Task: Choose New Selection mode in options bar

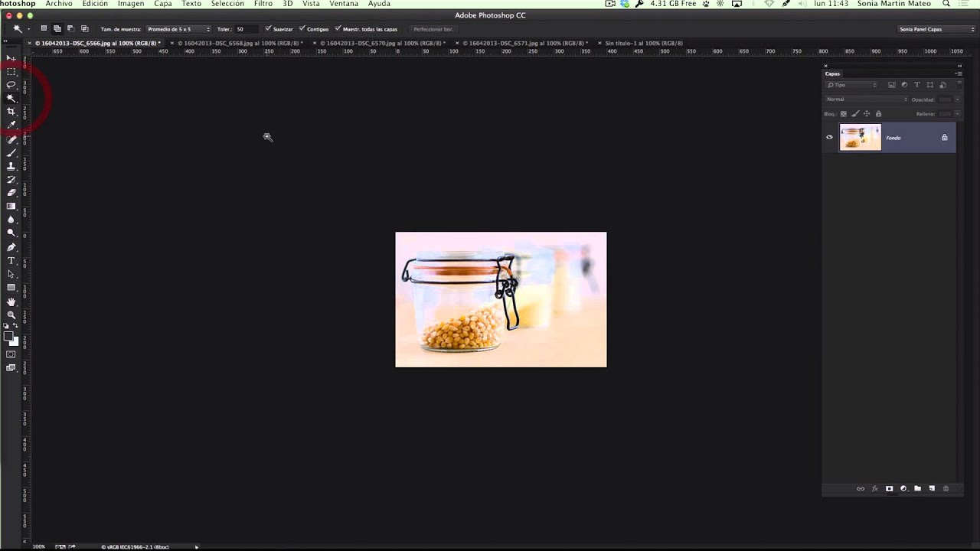Action: 44,29
